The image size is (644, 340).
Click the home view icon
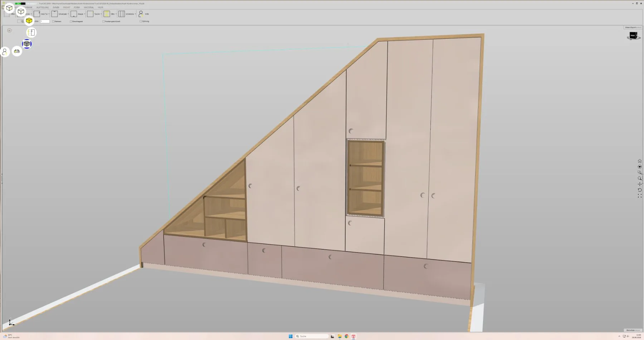640,161
